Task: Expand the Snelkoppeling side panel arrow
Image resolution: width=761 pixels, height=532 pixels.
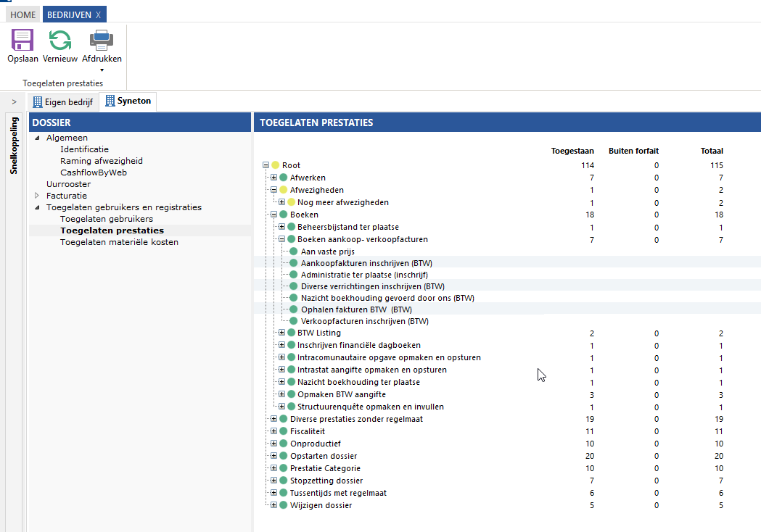Action: coord(14,101)
